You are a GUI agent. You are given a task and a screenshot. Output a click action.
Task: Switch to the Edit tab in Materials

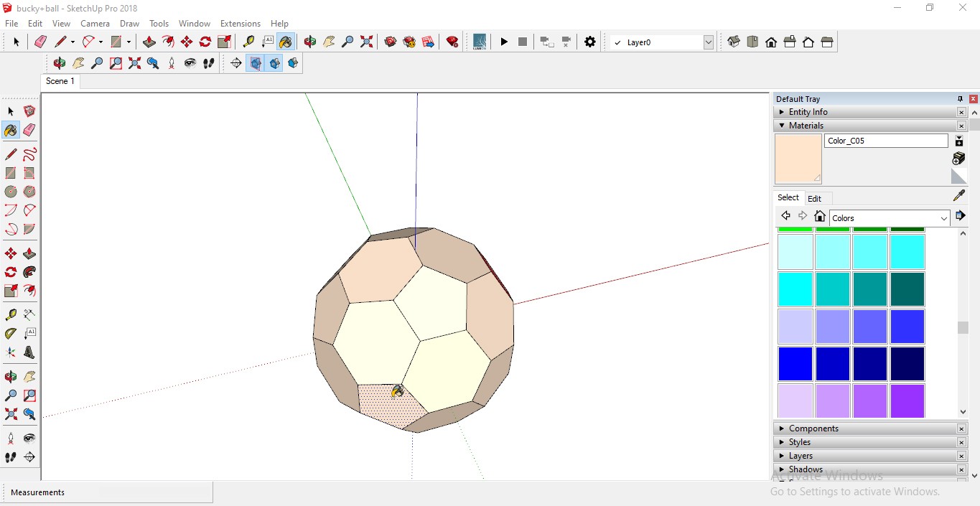pyautogui.click(x=814, y=199)
